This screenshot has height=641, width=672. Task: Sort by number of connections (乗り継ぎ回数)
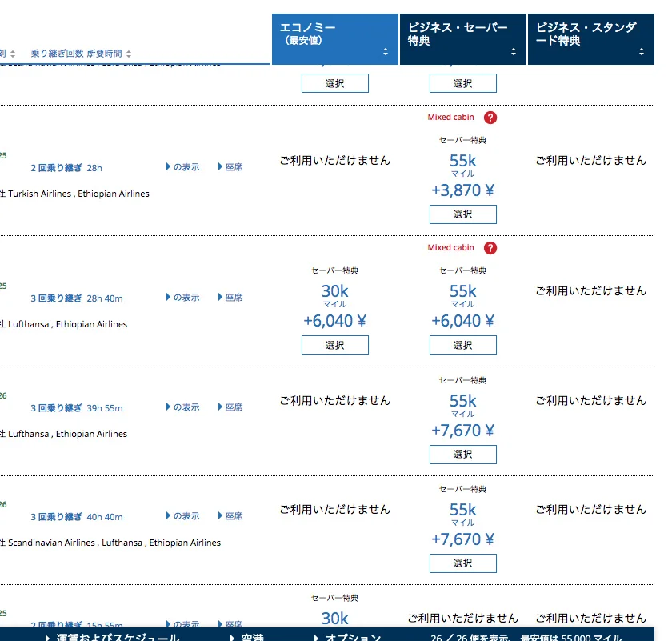pyautogui.click(x=57, y=54)
